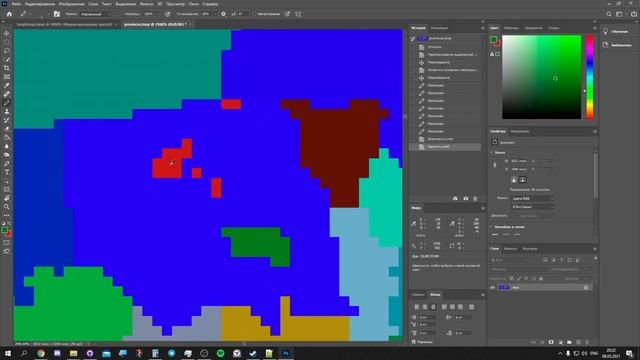
Task: Open the bit depth dropdown in Properties
Action: coord(532,207)
